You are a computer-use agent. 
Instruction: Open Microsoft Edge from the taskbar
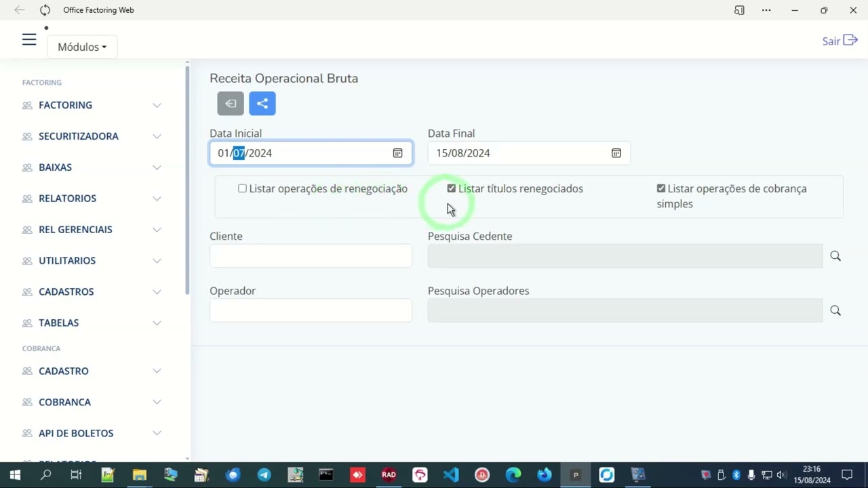[x=513, y=475]
